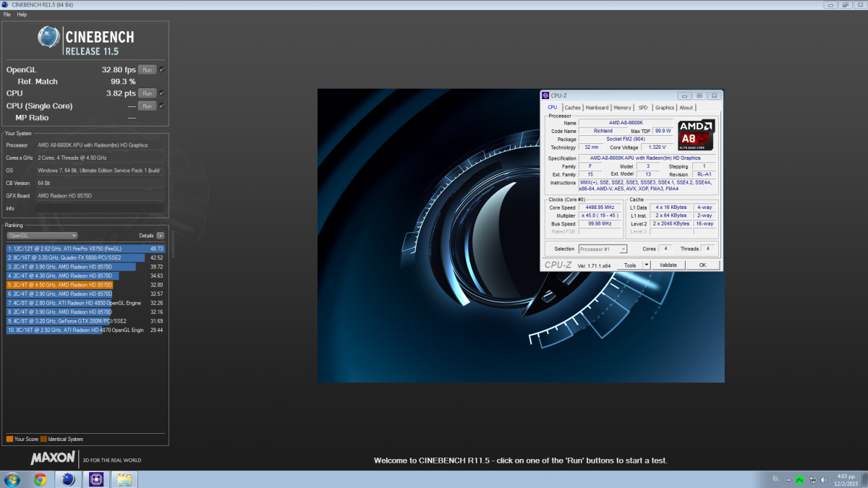Click the orange Your Score legend swatch
This screenshot has height=488, width=868.
coord(9,439)
